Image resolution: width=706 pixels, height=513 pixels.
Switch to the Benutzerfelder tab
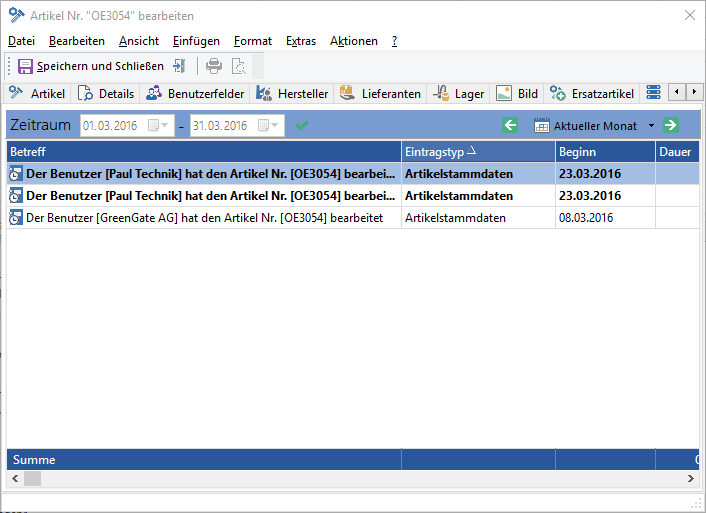(x=195, y=93)
